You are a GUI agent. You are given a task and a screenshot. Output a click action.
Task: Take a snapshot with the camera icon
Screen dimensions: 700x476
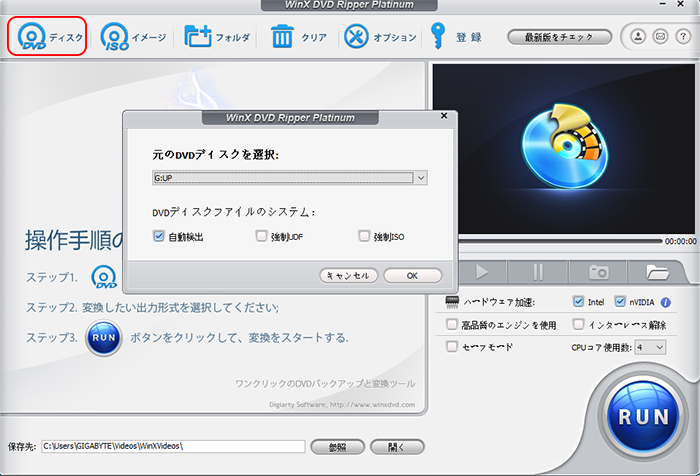[x=598, y=271]
